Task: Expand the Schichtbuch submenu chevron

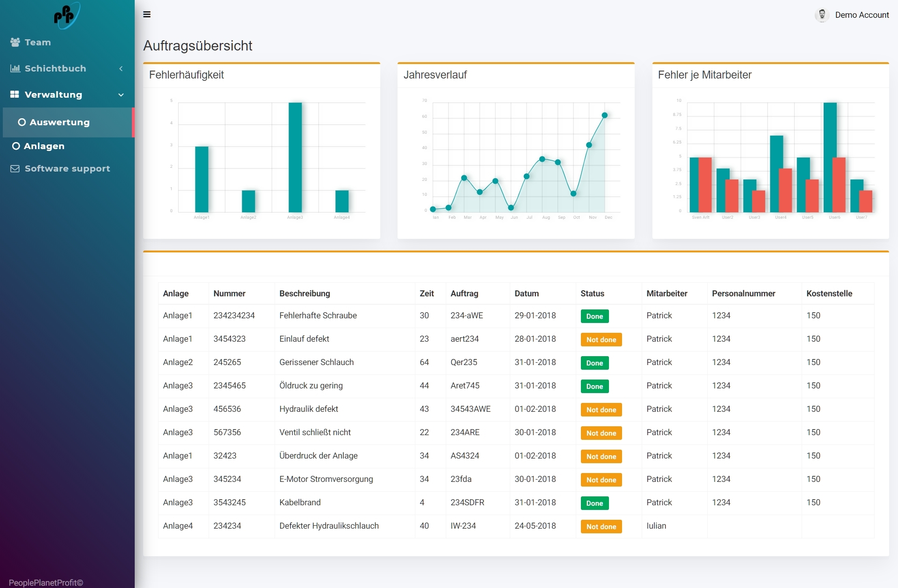Action: (121, 69)
